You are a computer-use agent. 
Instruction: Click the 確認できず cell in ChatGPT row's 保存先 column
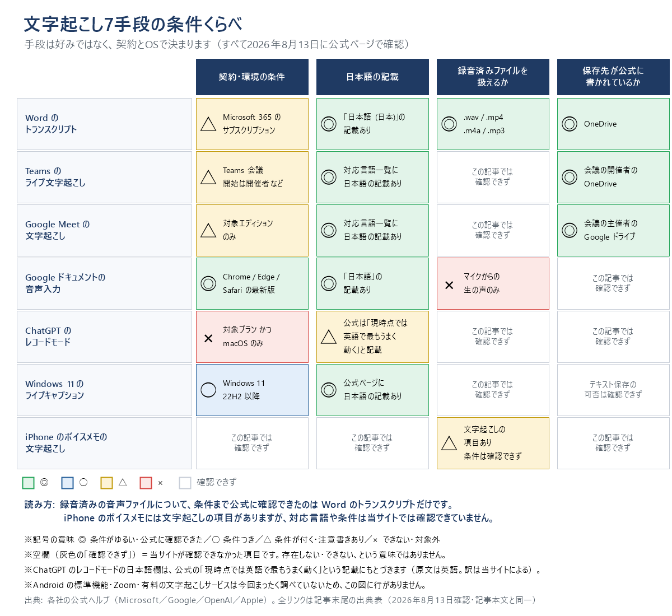click(613, 337)
